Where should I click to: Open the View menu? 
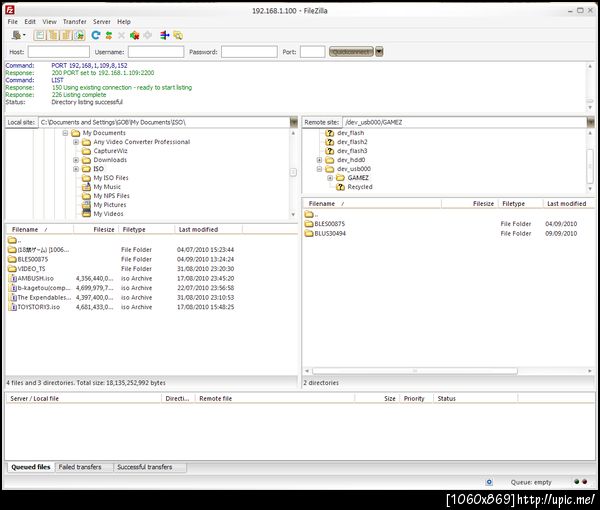49,22
